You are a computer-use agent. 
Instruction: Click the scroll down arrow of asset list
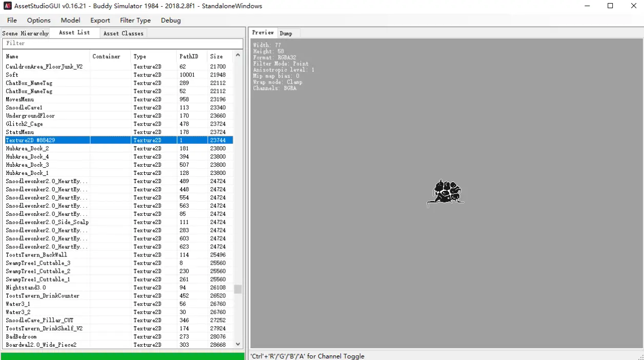238,344
